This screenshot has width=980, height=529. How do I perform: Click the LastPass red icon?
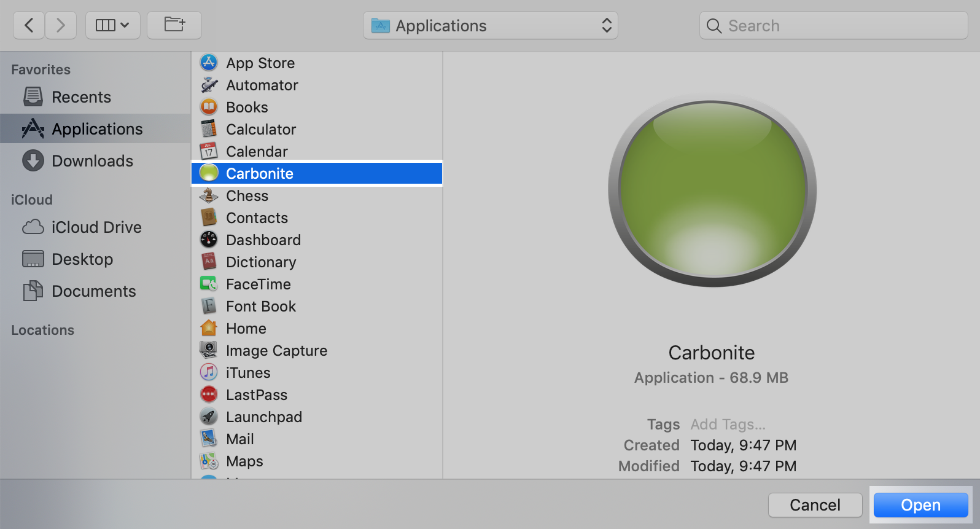(x=209, y=394)
